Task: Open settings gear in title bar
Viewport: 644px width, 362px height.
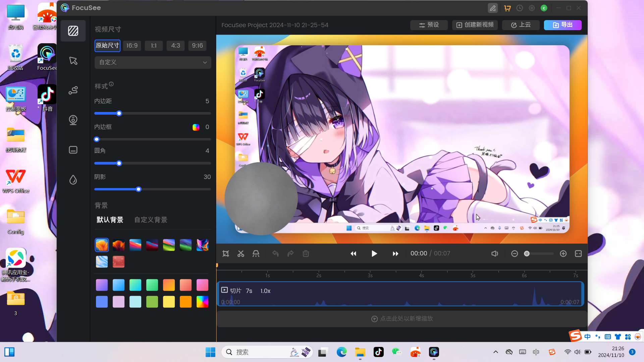Action: (532, 8)
